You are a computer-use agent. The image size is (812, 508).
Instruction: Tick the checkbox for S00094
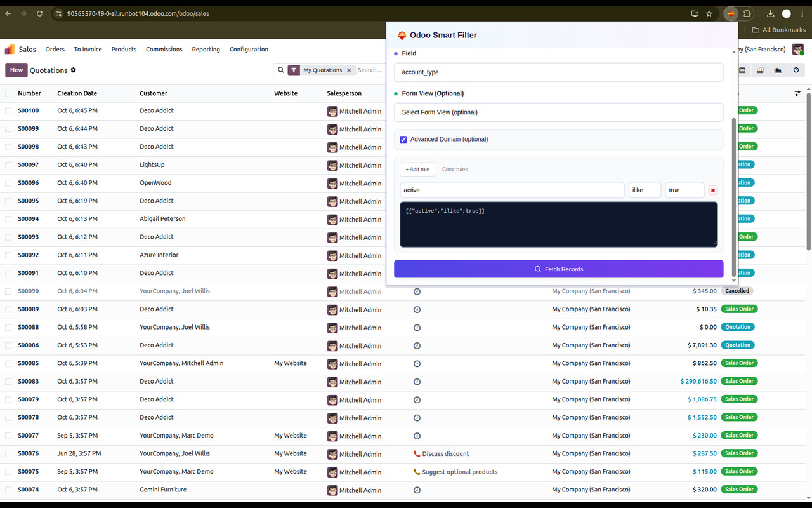click(x=8, y=219)
